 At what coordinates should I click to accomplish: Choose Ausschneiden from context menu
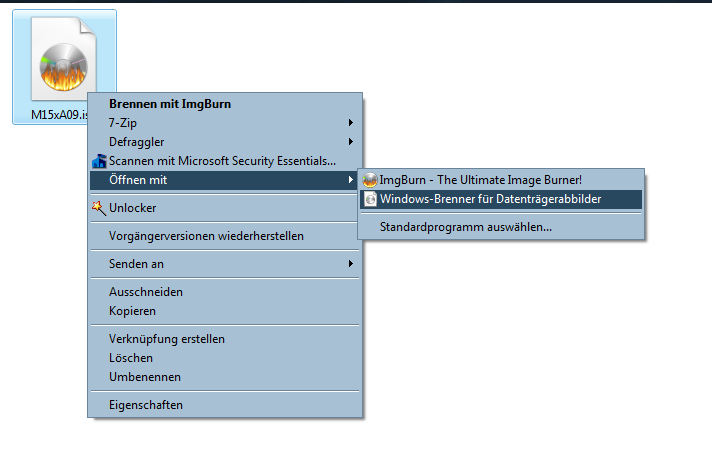(226, 292)
